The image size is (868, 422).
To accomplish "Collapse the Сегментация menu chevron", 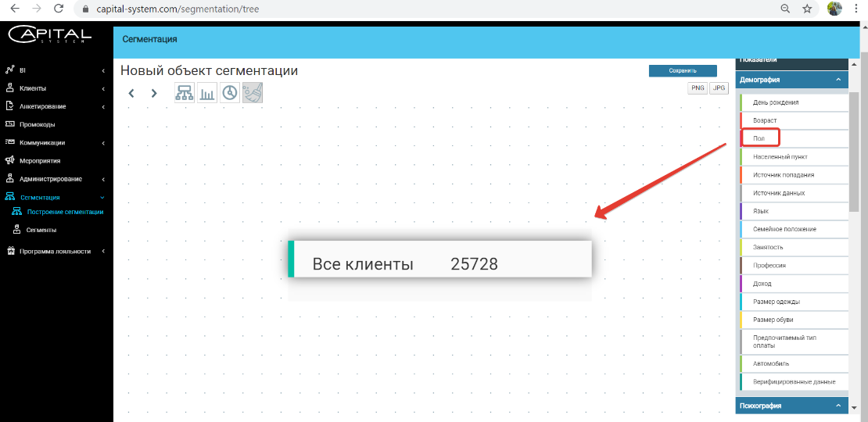I will (102, 198).
